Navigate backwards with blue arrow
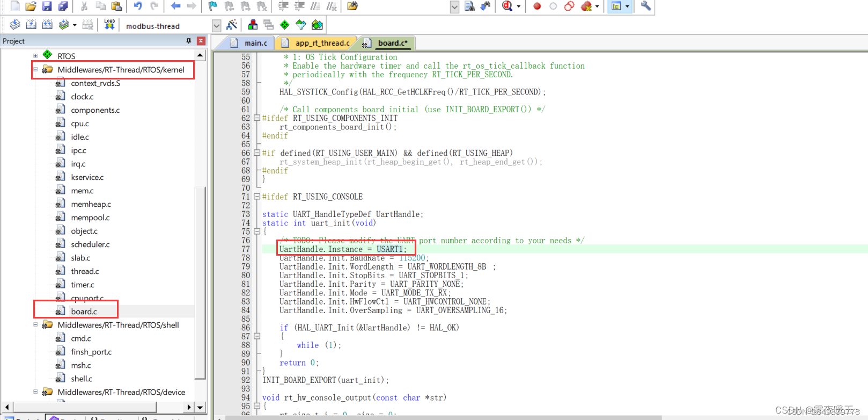 tap(175, 6)
